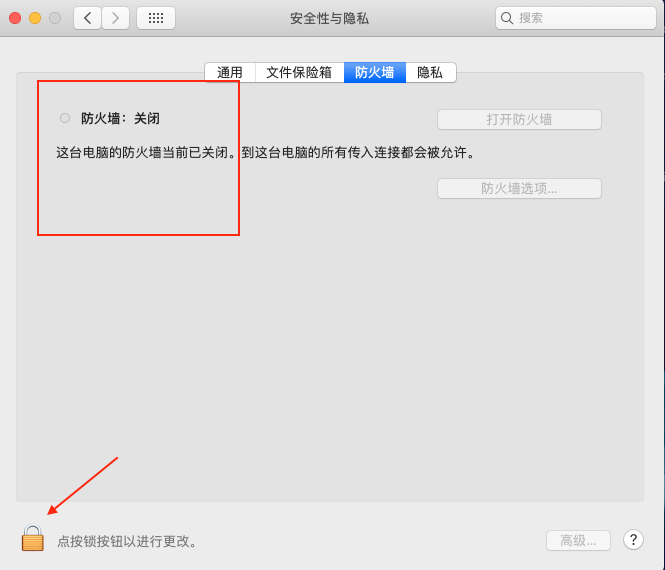This screenshot has width=665, height=570.
Task: Select the 防火墙 tab
Action: (374, 72)
